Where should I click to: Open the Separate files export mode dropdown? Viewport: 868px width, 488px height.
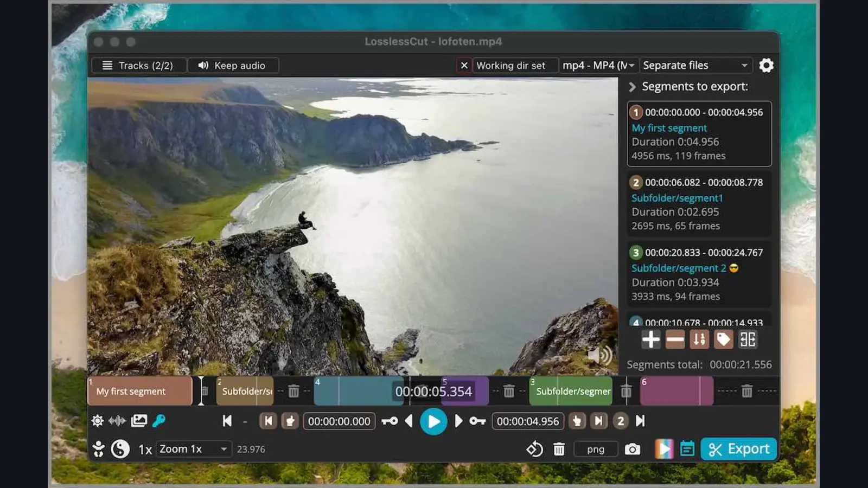(x=696, y=66)
